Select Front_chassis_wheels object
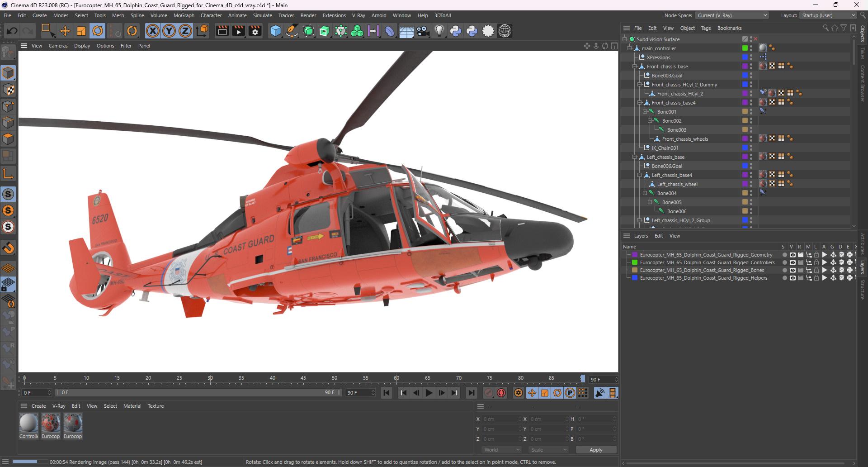 coord(685,139)
